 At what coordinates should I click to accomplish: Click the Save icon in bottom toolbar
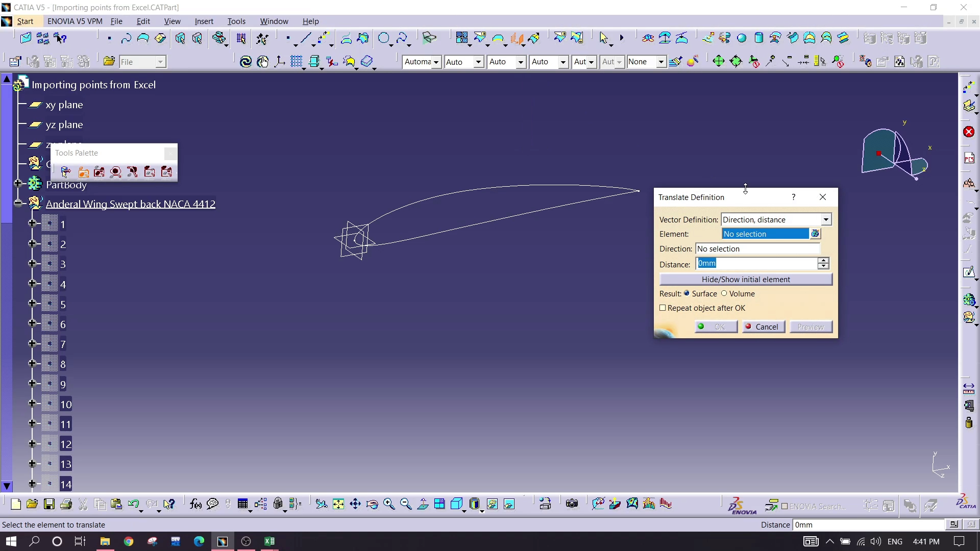pos(49,504)
